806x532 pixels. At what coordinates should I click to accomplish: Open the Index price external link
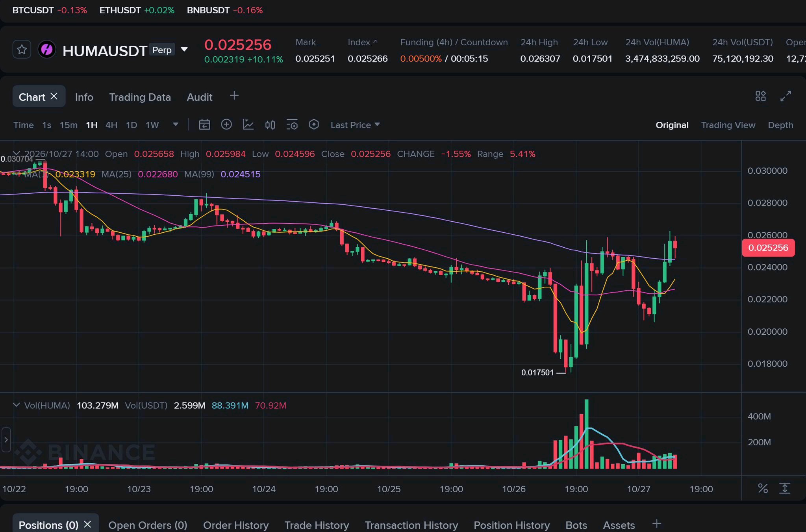coord(375,41)
